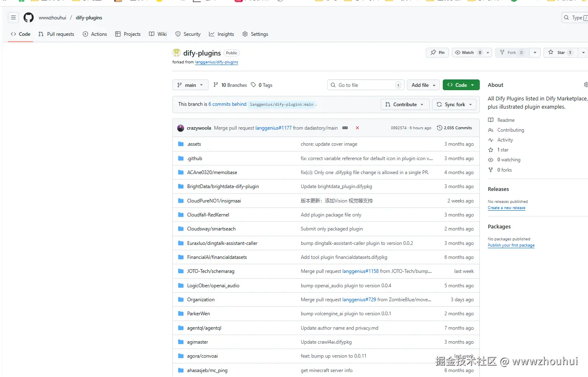This screenshot has width=588, height=377.
Task: Open the JOTO-Tech/schemarag folder
Action: (211, 271)
